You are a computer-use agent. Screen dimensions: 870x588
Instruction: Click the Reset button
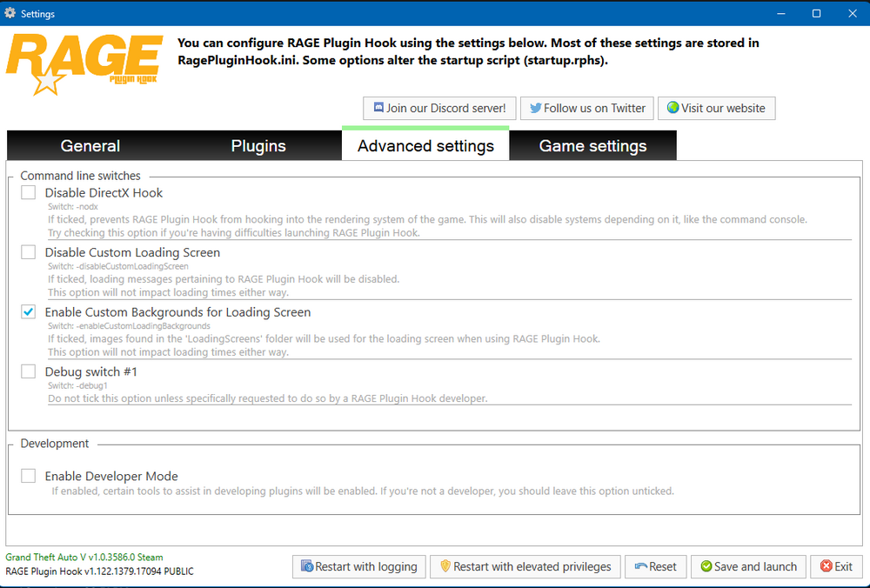[656, 566]
